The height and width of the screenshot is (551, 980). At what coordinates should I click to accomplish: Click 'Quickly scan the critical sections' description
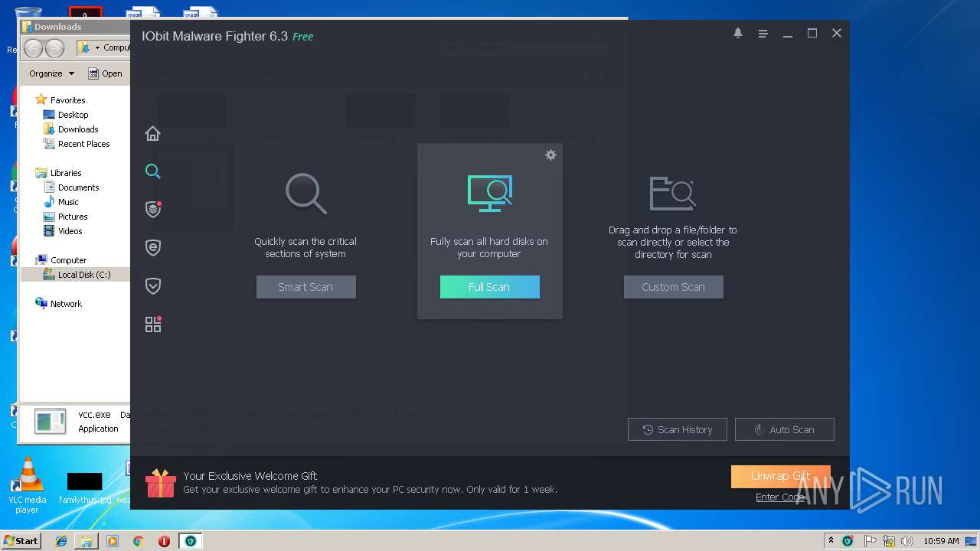[305, 247]
